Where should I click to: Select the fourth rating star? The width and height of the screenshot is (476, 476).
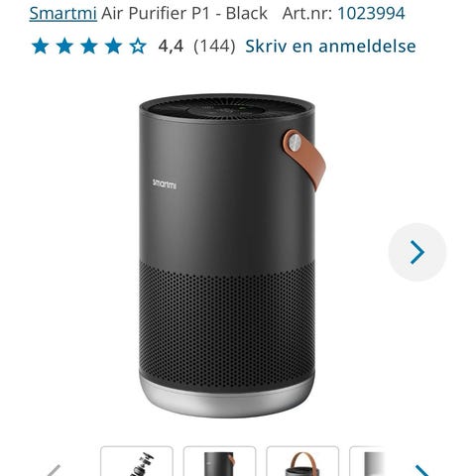113,46
